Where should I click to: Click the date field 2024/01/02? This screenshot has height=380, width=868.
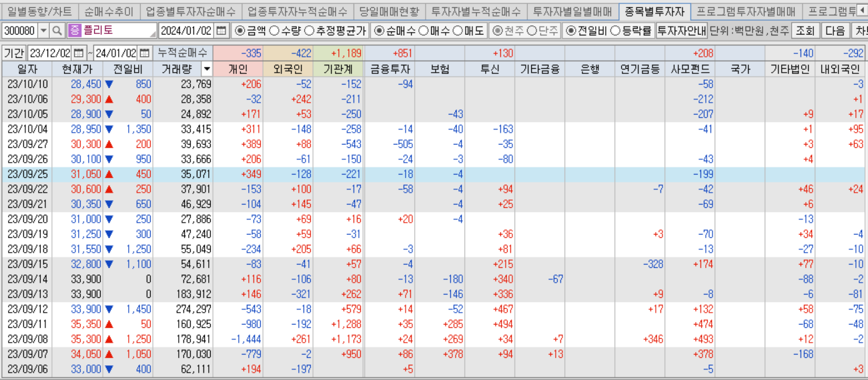point(187,31)
